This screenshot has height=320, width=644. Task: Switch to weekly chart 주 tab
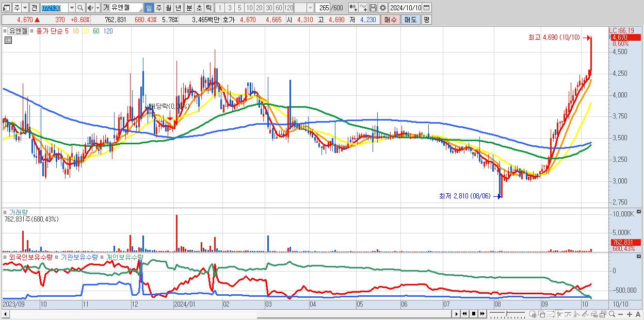point(158,8)
